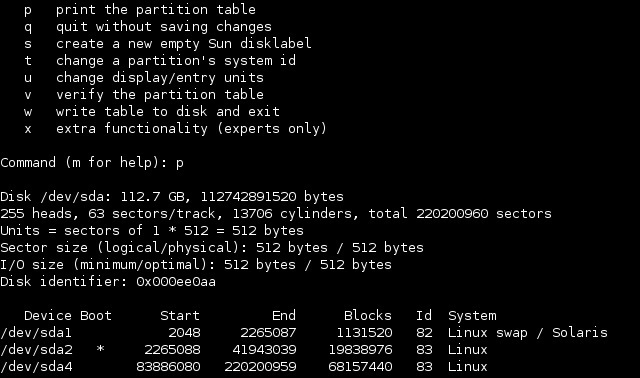Viewport: 640px width, 378px height.
Task: Click the 'Boot' column header
Action: (96, 316)
